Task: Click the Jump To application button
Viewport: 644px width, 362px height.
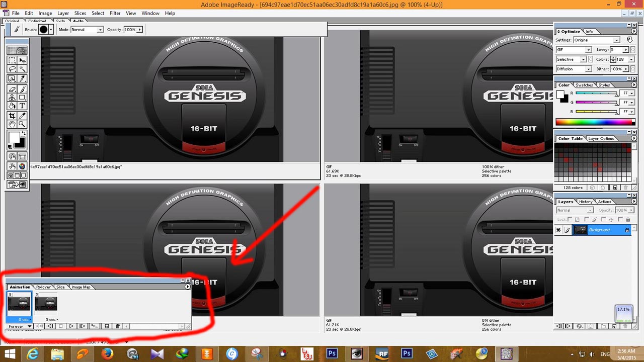Action: click(x=17, y=184)
